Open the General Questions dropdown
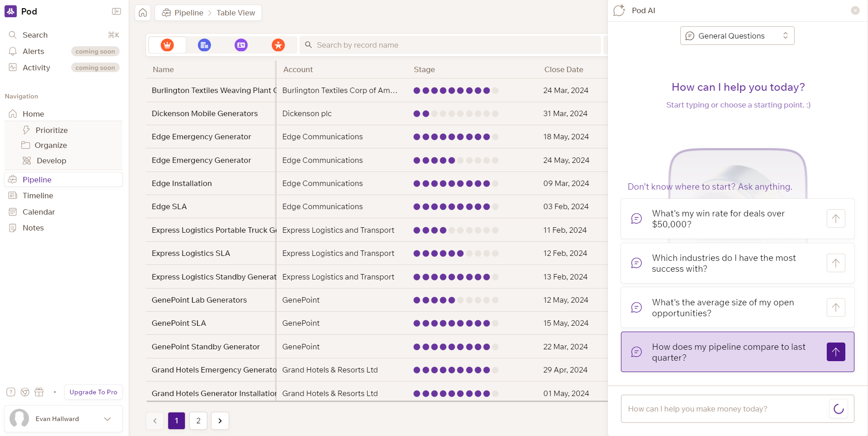 (x=737, y=36)
